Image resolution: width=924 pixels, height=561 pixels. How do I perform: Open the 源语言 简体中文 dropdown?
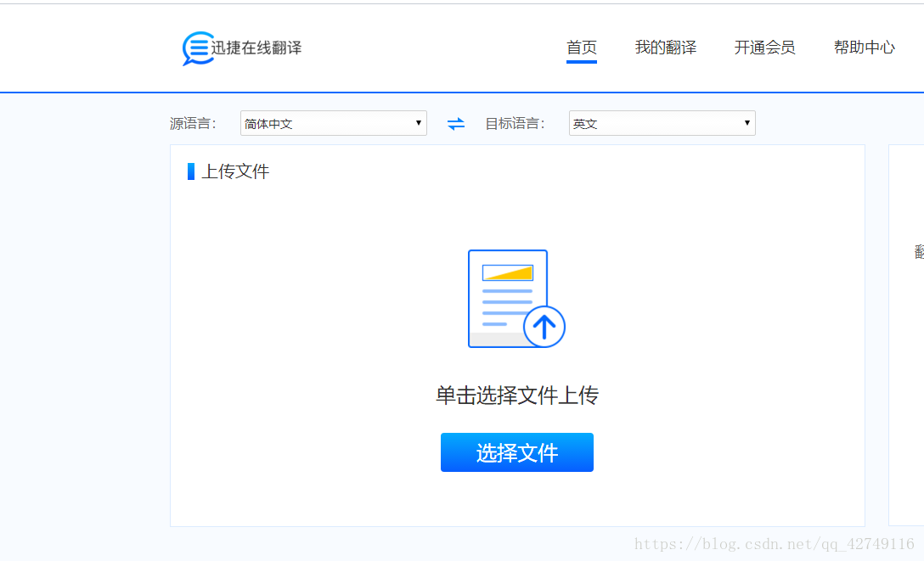coord(334,123)
